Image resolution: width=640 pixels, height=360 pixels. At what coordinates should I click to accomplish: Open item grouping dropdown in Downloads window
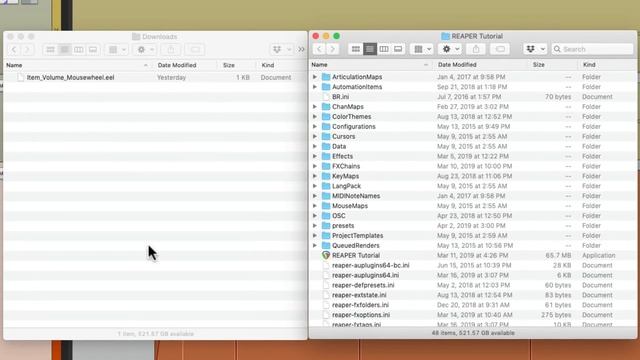point(117,50)
